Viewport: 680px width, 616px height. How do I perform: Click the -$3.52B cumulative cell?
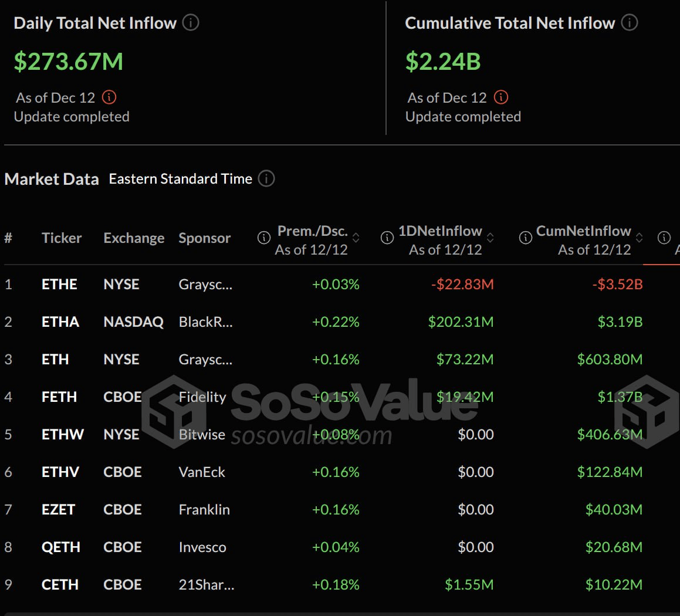[618, 285]
